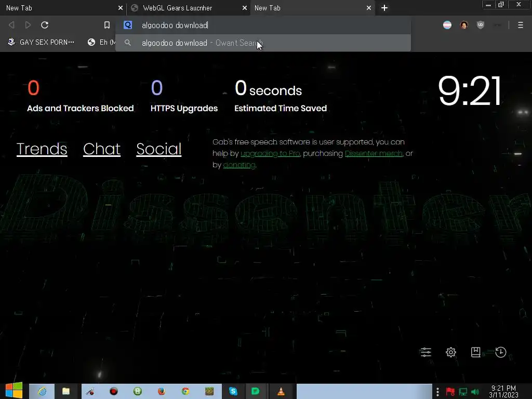532x399 pixels.
Task: Close the first New Tab
Action: point(121,8)
